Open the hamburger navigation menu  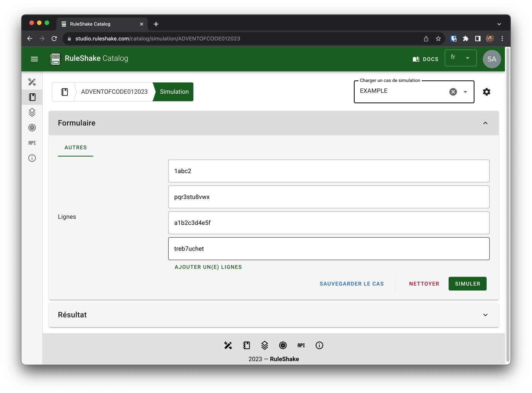pos(34,59)
